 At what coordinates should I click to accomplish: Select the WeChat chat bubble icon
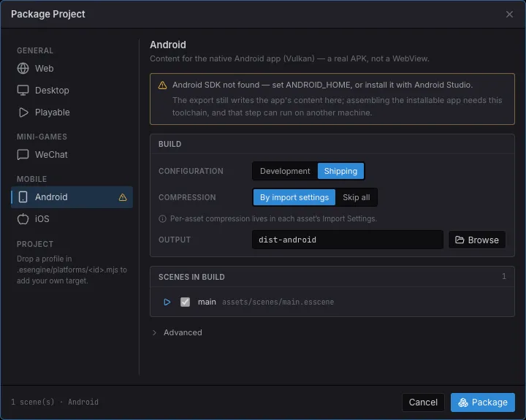tap(23, 155)
